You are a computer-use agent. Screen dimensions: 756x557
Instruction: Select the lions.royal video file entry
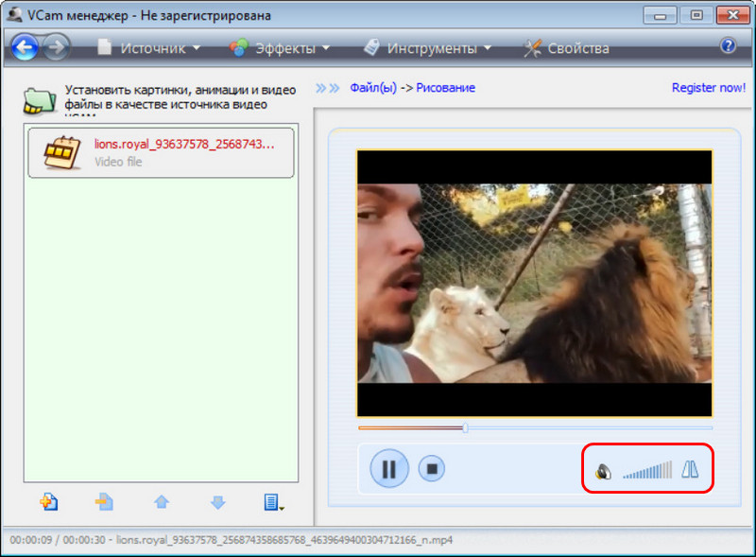[161, 152]
